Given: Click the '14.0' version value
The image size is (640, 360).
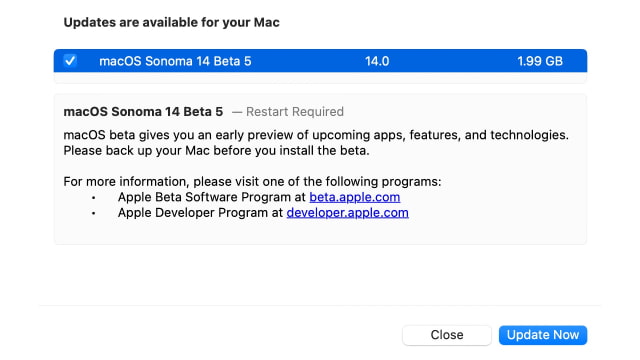Looking at the screenshot, I should point(377,61).
